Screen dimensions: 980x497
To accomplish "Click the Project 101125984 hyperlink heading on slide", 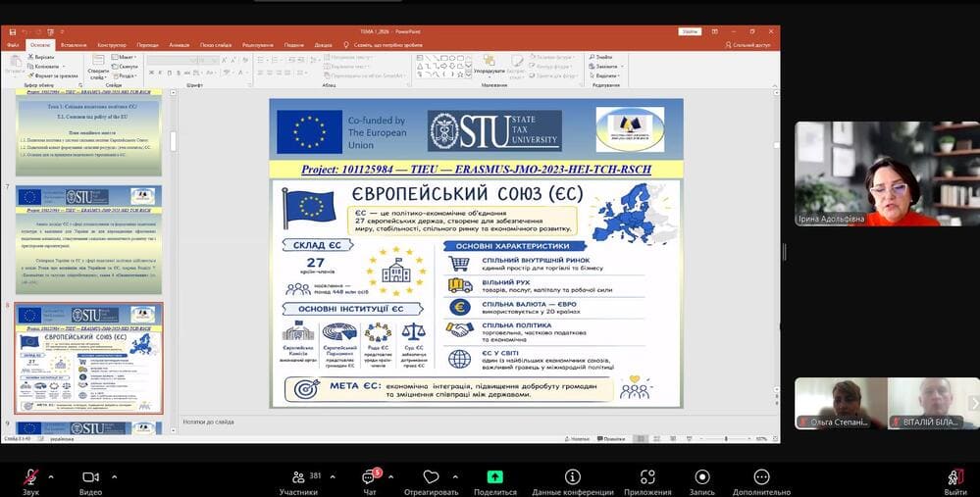I will pyautogui.click(x=476, y=170).
